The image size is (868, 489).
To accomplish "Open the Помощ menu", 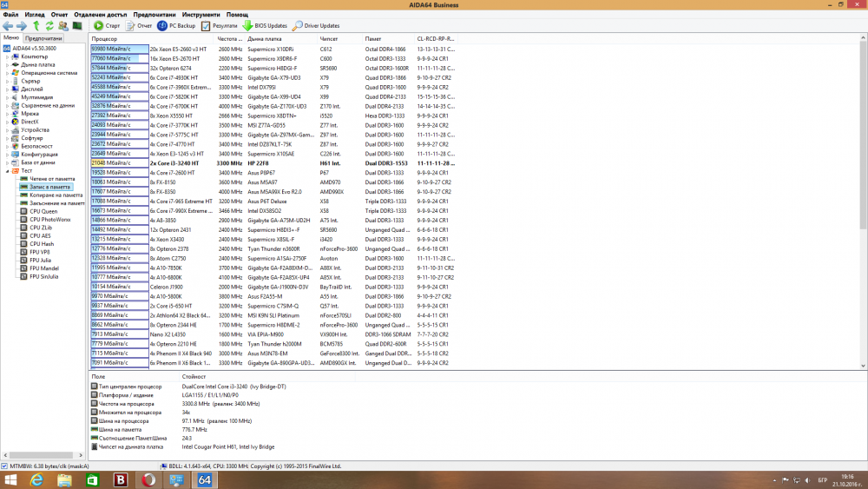I will (237, 15).
